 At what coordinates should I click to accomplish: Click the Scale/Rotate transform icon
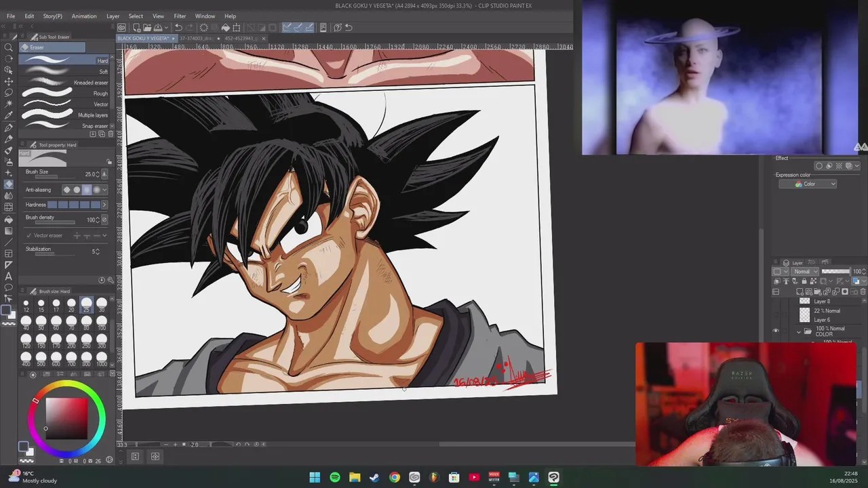[x=236, y=28]
